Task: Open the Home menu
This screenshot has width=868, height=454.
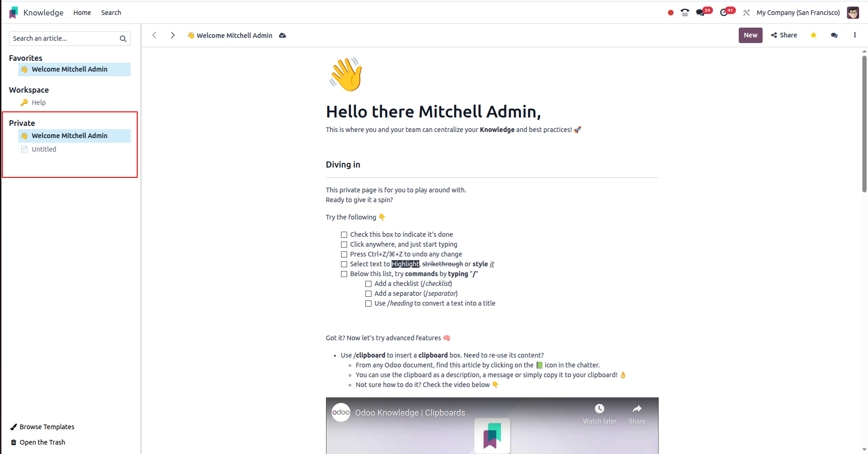Action: pyautogui.click(x=82, y=13)
